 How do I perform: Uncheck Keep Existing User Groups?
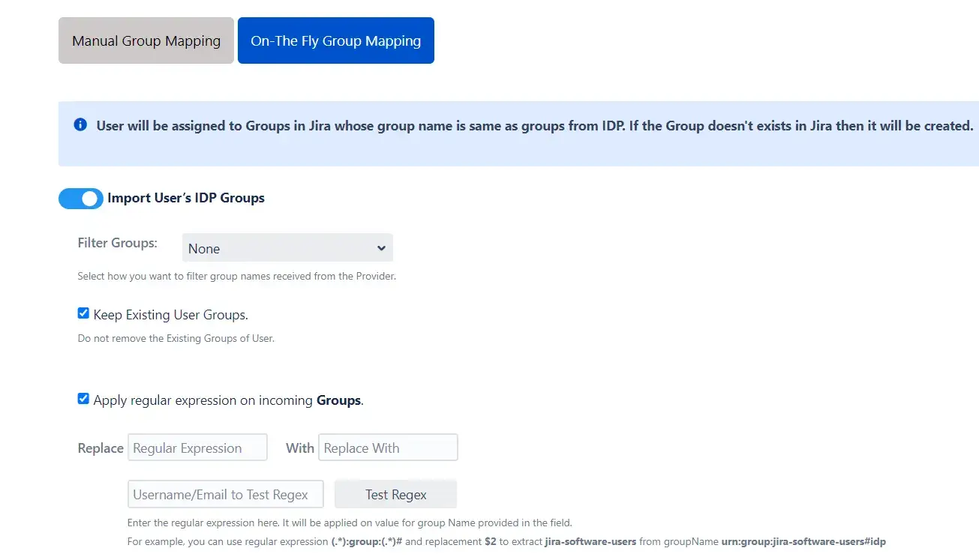click(x=83, y=313)
